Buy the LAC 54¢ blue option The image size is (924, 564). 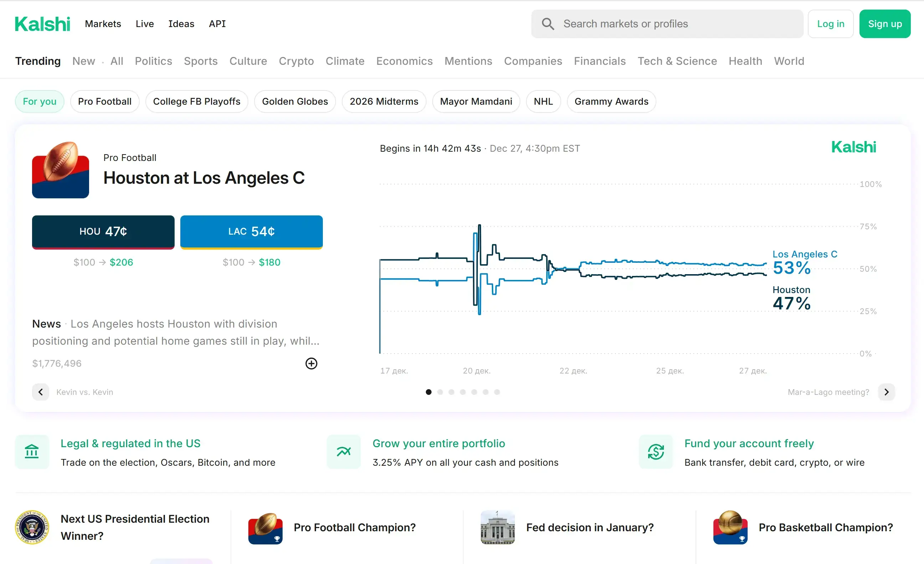point(251,231)
